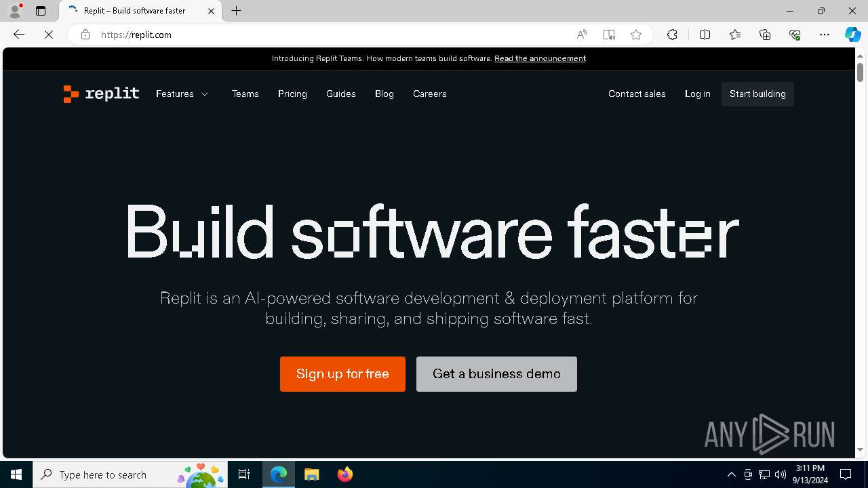Open the Teams nav item
Image resolution: width=868 pixels, height=488 pixels.
coord(245,94)
